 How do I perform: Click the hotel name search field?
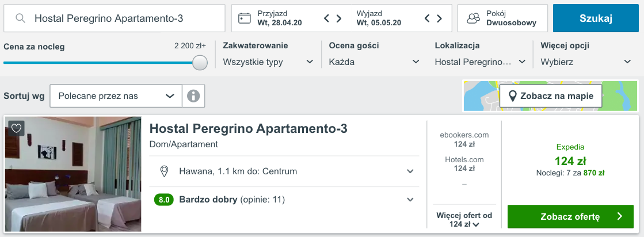click(x=115, y=18)
